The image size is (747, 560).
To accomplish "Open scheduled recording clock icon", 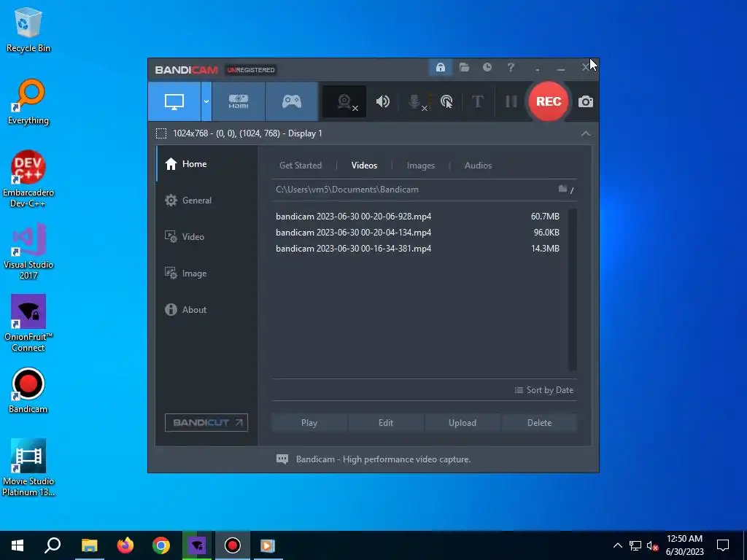I will [x=487, y=68].
